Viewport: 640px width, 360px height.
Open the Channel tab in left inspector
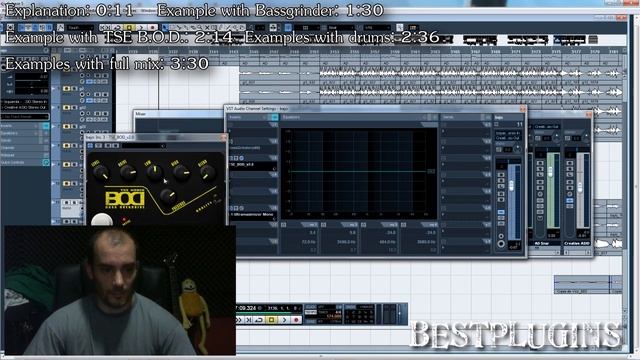24,148
